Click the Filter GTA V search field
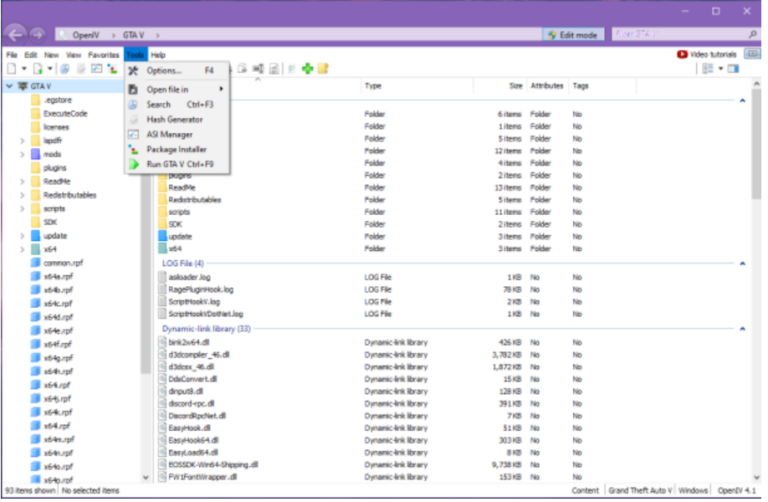768x502 pixels. tap(680, 34)
